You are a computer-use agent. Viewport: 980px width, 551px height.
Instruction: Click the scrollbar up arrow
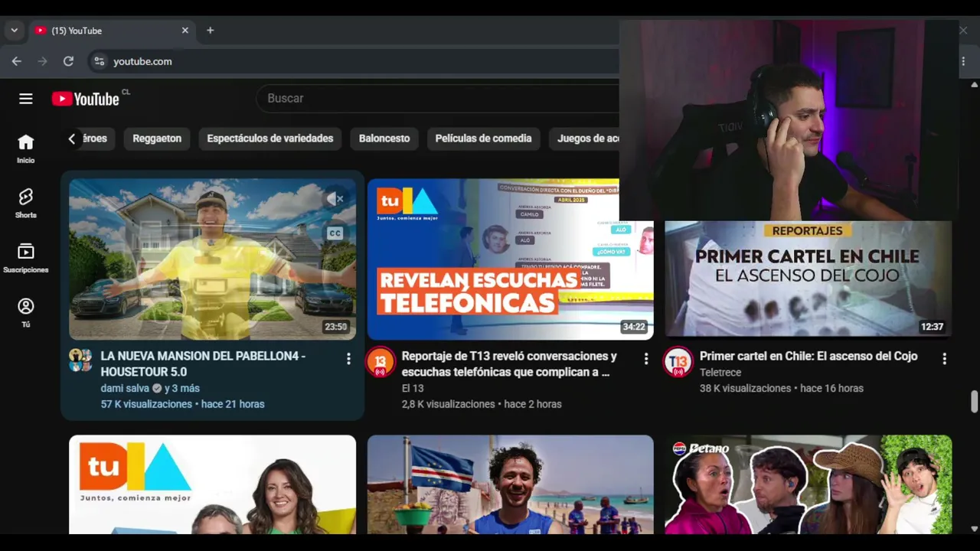[x=974, y=84]
